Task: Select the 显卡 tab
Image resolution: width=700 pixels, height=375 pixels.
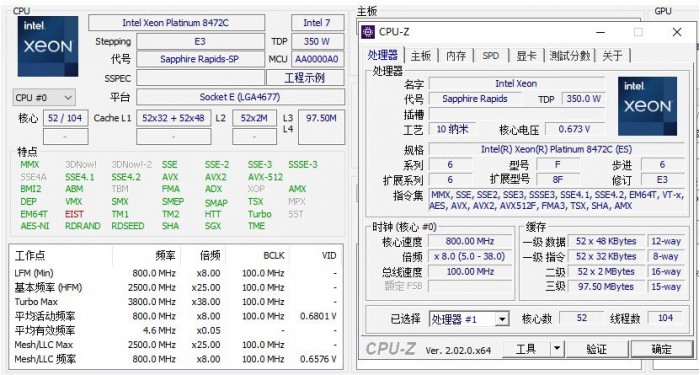Action: [526, 55]
